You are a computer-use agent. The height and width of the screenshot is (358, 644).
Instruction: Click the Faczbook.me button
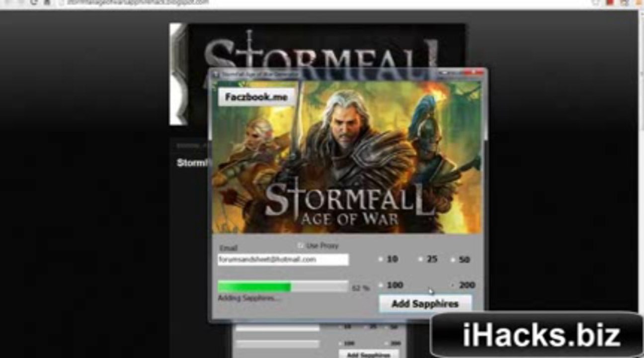256,97
